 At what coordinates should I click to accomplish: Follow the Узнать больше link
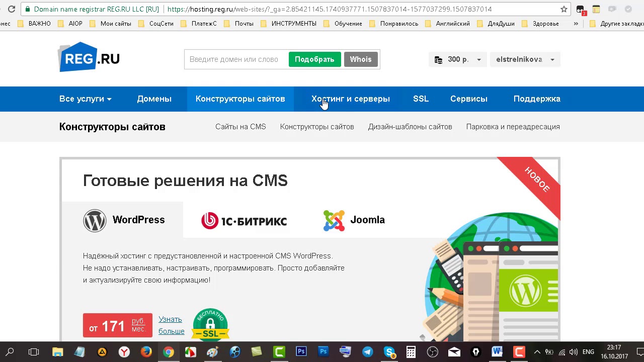point(171,325)
